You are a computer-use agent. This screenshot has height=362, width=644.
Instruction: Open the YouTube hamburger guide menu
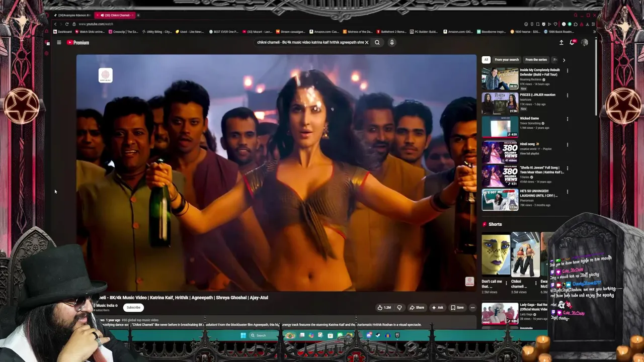click(x=59, y=43)
